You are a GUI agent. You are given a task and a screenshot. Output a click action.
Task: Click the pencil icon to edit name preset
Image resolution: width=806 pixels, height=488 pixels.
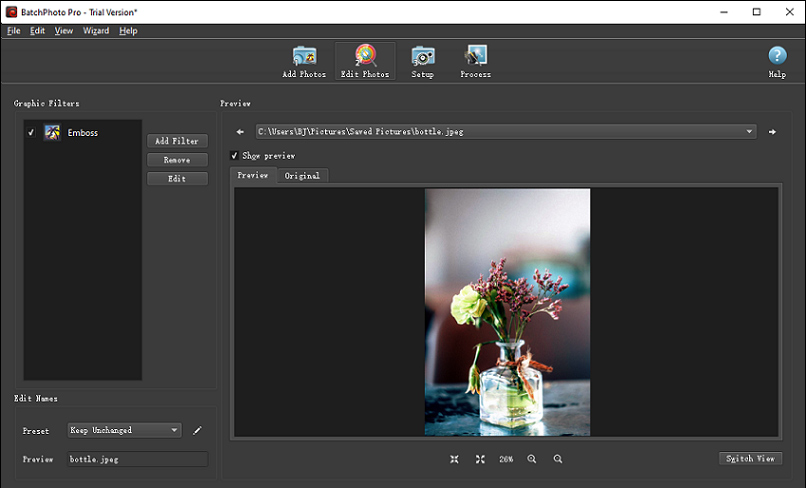(197, 430)
